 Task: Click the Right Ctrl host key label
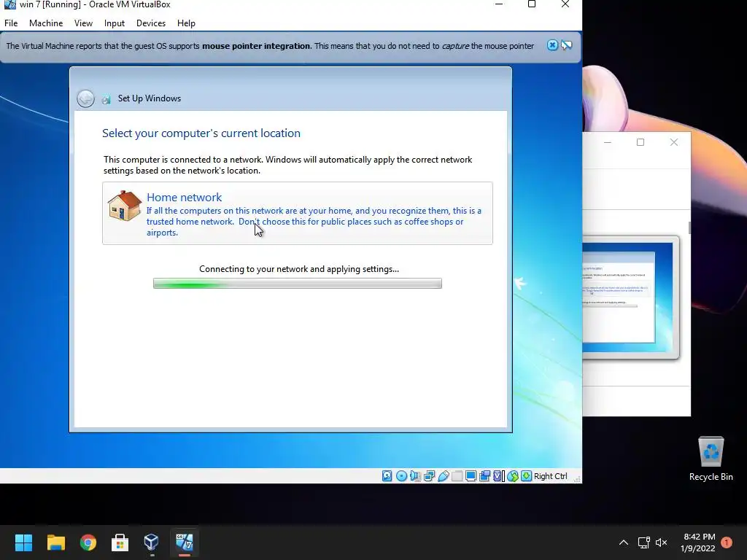pos(550,476)
